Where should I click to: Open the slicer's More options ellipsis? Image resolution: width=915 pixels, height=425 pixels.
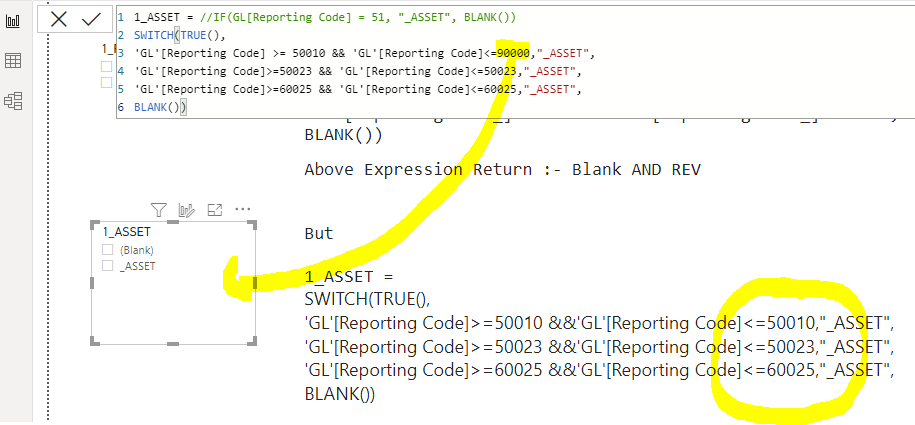click(x=243, y=209)
